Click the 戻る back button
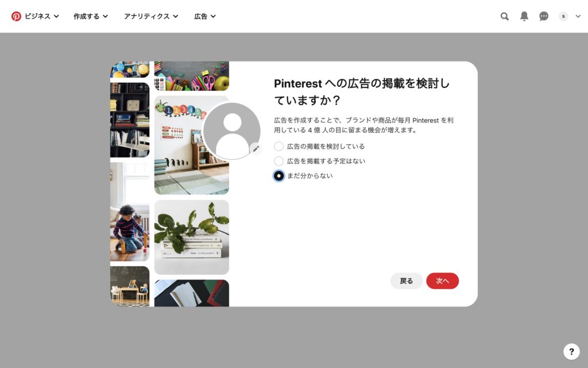This screenshot has height=368, width=588. tap(407, 281)
